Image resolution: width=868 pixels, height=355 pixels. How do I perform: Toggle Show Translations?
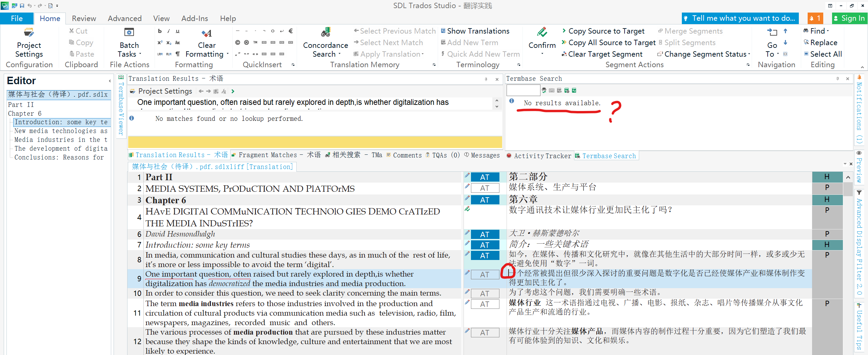(x=475, y=31)
